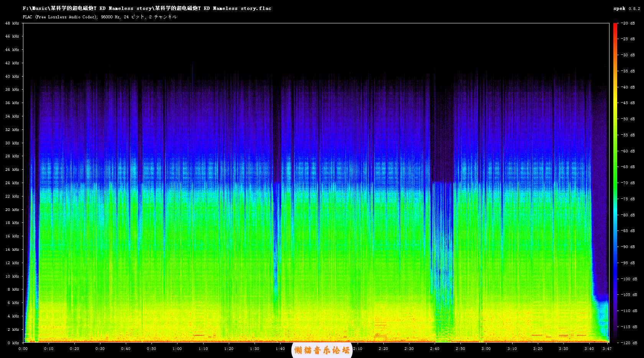The image size is (644, 358).
Task: Click the dB color scale bar
Action: 615,183
